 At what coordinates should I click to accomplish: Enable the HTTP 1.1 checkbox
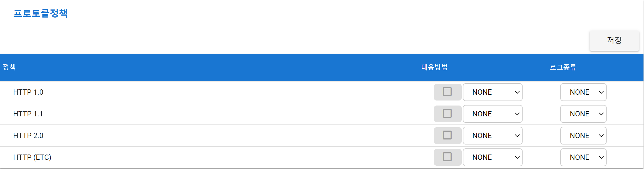(447, 113)
